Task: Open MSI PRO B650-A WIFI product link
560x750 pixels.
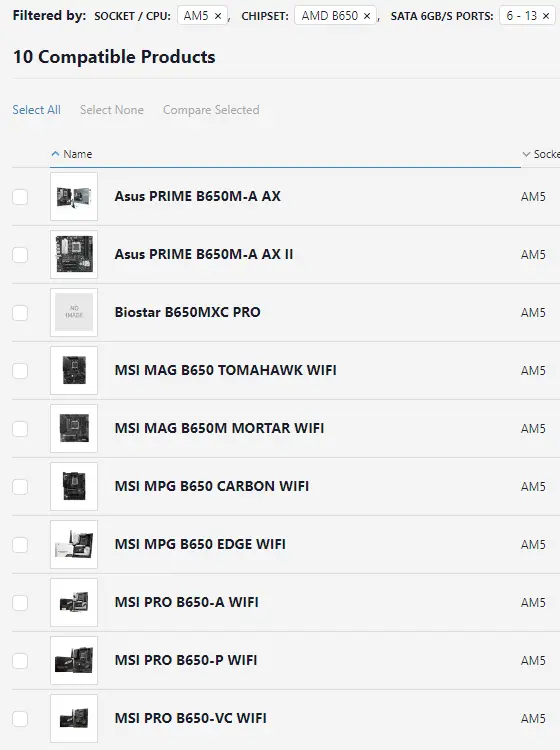Action: pos(187,602)
